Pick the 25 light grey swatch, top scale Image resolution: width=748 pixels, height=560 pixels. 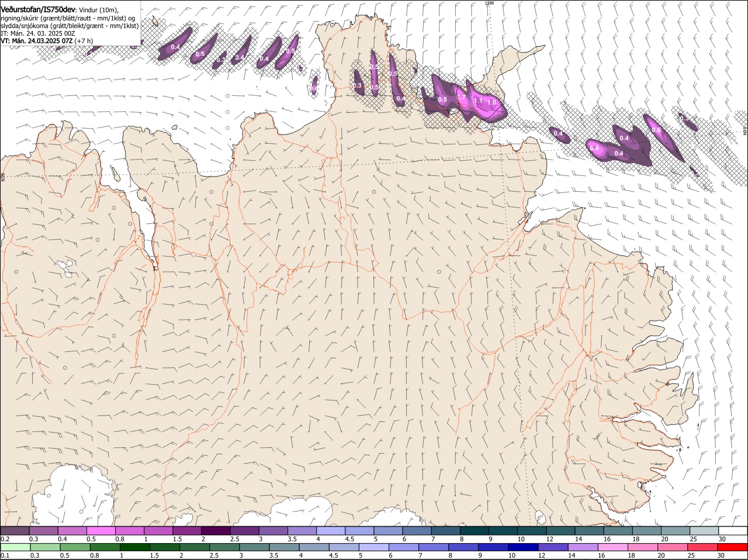click(x=704, y=531)
